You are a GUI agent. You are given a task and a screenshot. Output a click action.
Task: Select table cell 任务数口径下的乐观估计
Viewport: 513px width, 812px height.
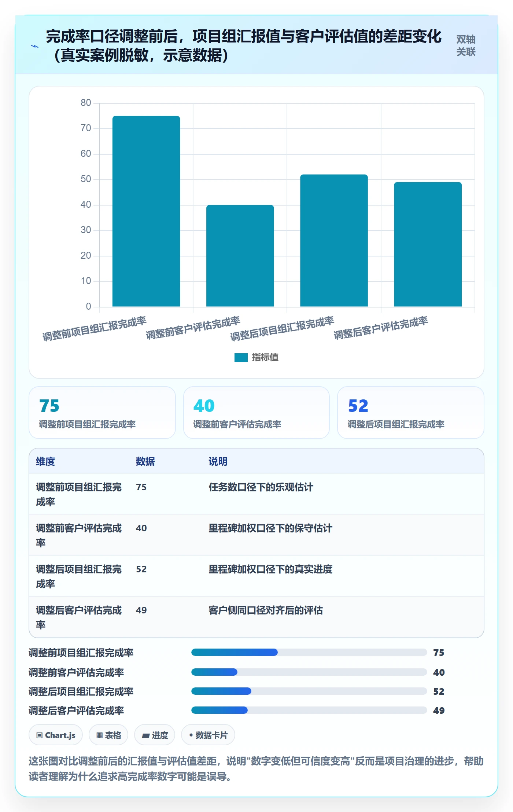[x=261, y=487]
